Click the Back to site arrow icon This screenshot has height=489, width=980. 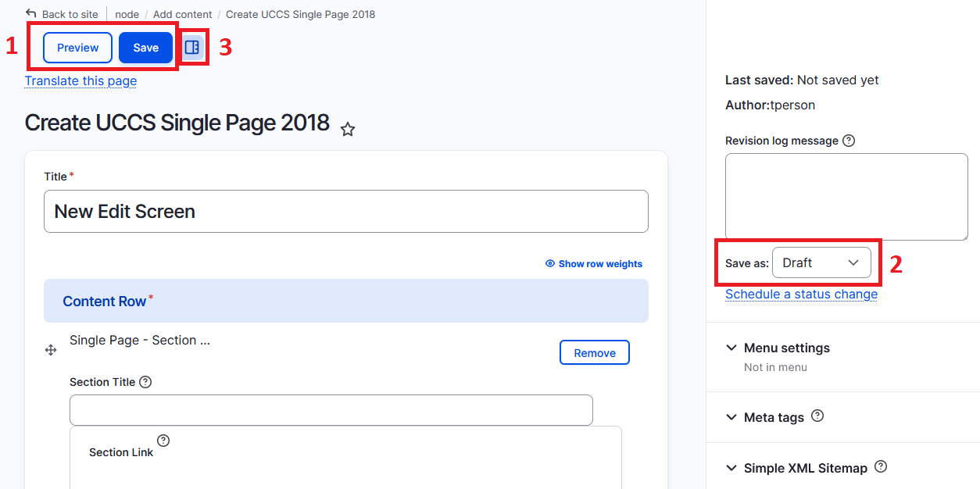(x=31, y=13)
